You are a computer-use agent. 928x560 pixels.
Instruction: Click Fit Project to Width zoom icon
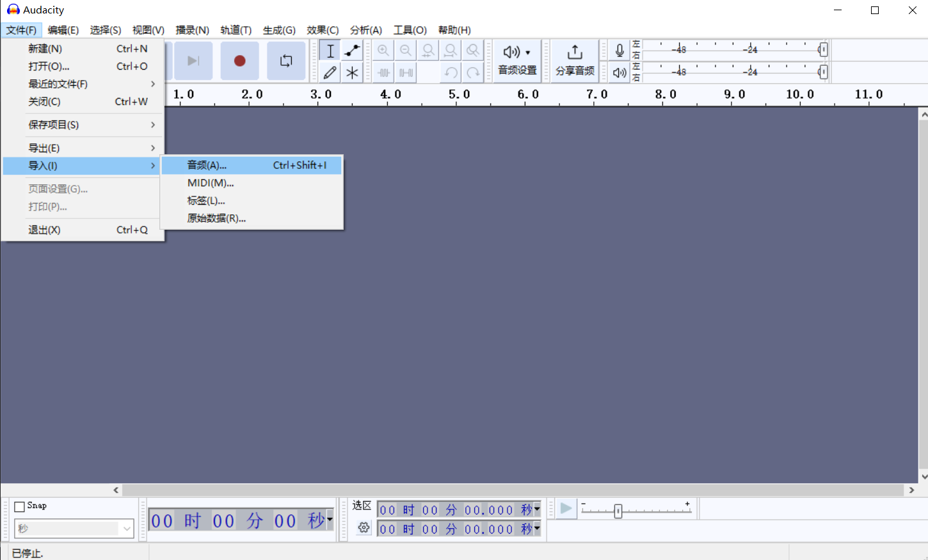451,51
